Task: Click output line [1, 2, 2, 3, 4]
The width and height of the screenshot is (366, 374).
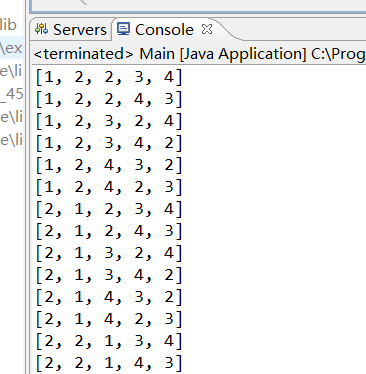Action: (x=109, y=77)
